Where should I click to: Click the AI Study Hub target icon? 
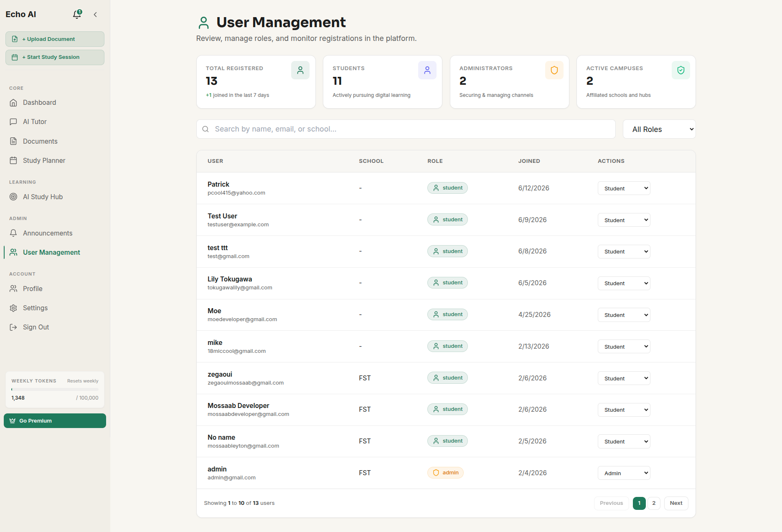13,197
